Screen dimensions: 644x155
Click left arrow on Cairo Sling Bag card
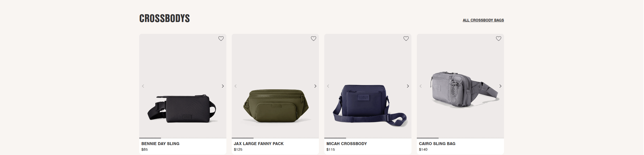[x=421, y=86]
